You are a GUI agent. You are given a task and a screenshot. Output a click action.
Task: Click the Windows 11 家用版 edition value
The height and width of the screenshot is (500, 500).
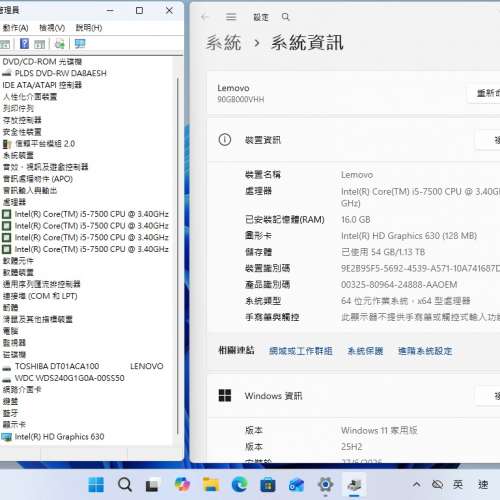click(379, 430)
